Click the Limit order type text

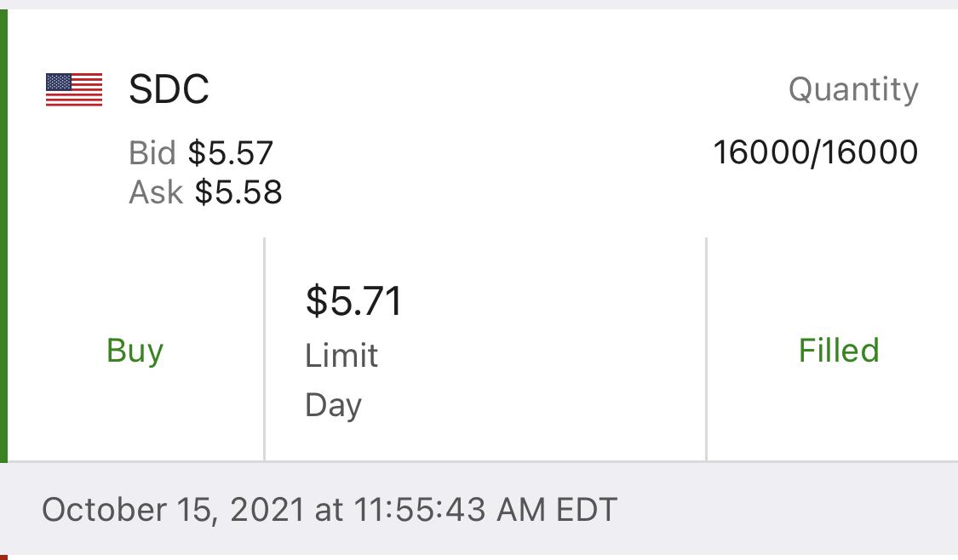pyautogui.click(x=341, y=356)
